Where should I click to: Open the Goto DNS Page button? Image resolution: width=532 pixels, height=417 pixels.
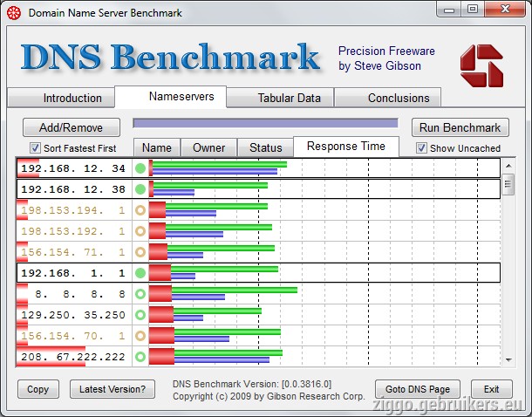point(418,389)
